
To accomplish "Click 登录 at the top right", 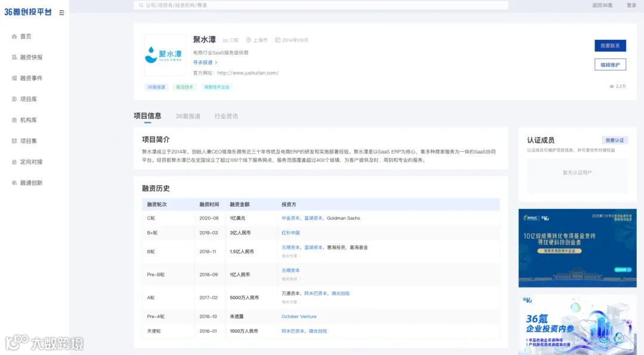I will click(x=632, y=5).
